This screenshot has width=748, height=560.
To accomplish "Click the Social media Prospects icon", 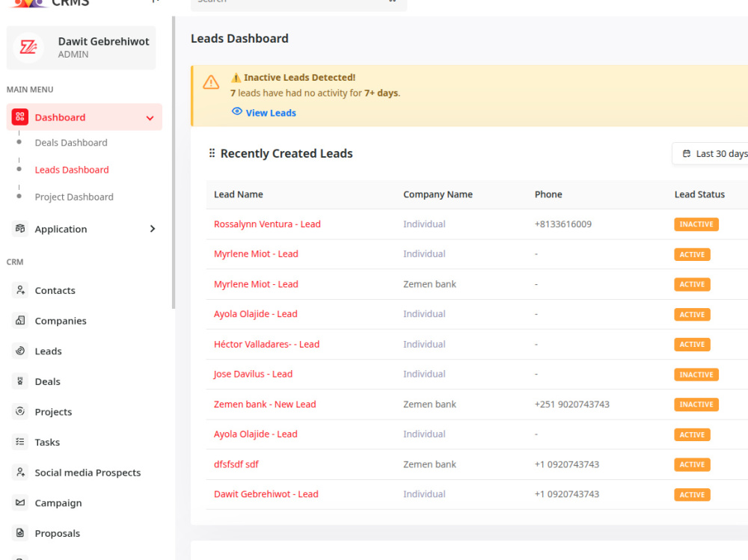I will pos(20,473).
